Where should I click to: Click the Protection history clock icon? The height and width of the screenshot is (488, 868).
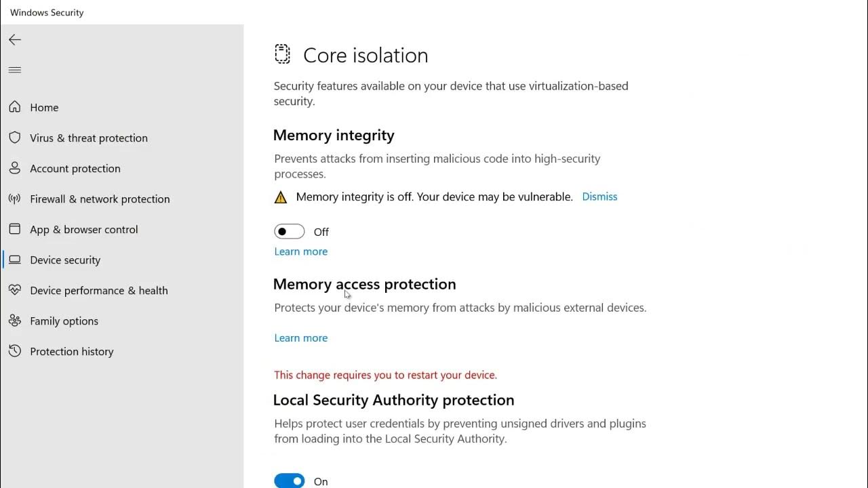15,351
